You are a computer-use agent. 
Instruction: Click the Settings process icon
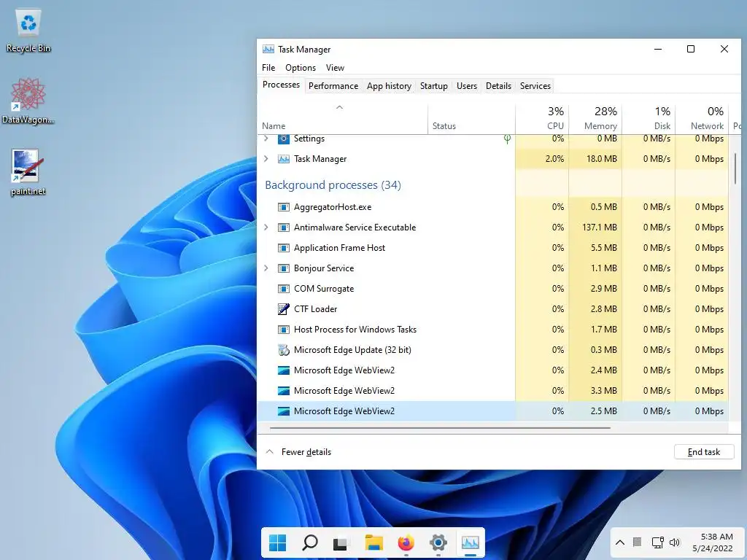[284, 139]
